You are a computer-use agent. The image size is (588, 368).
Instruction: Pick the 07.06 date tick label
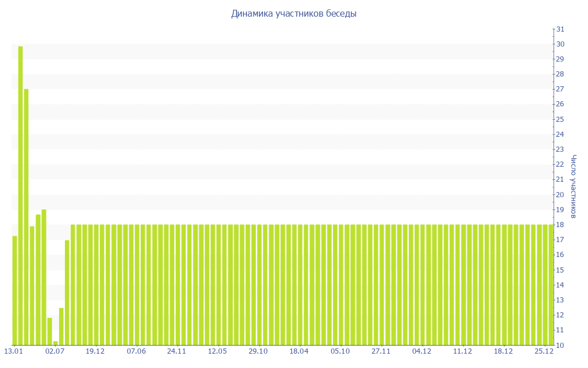(136, 351)
